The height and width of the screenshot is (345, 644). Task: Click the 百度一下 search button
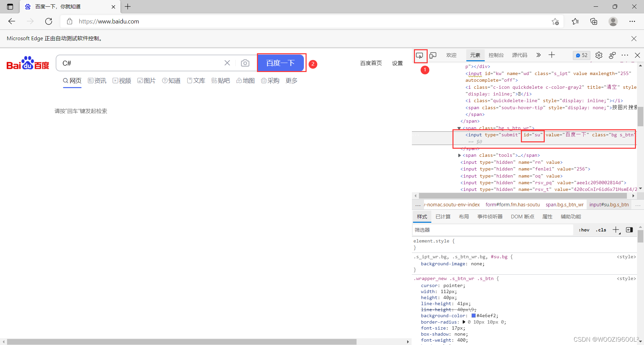(280, 63)
